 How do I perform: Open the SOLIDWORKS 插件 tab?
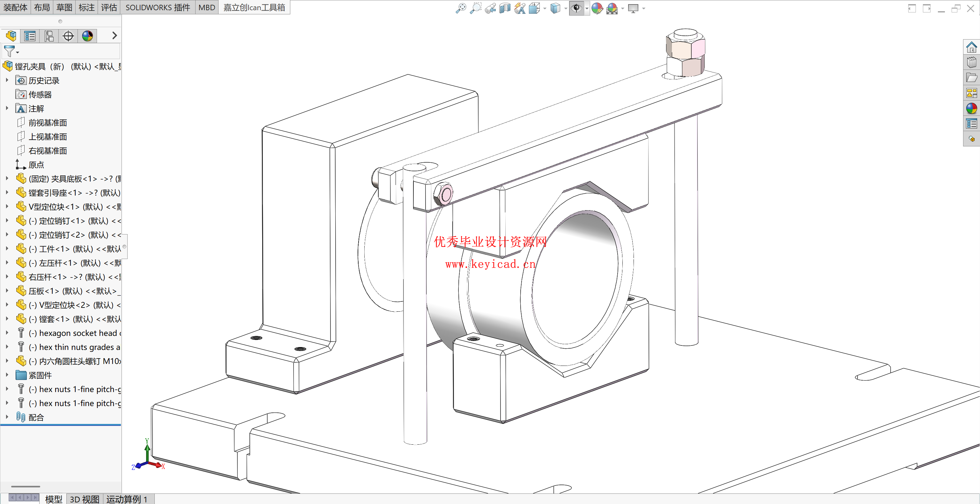point(158,8)
